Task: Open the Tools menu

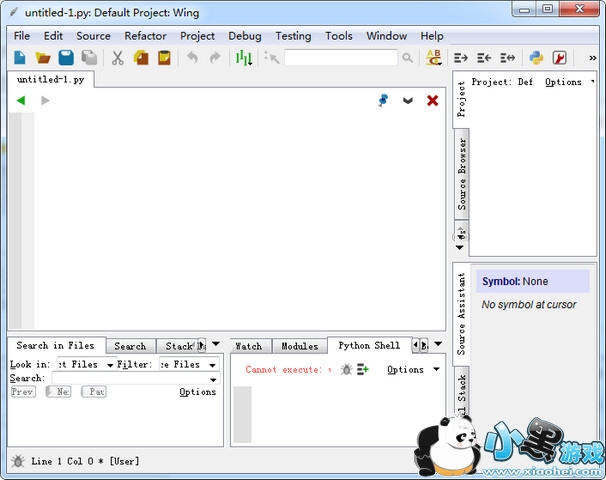Action: click(x=339, y=36)
